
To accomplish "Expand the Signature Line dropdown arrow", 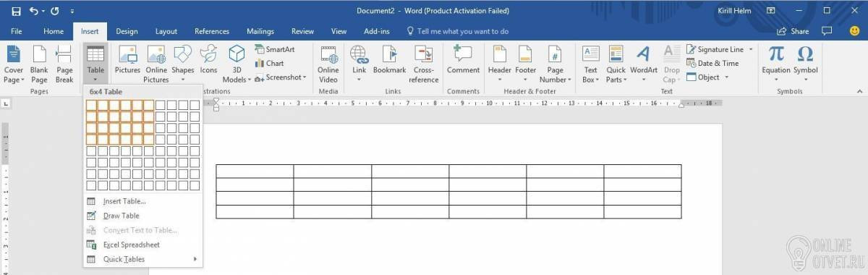I will pos(751,49).
